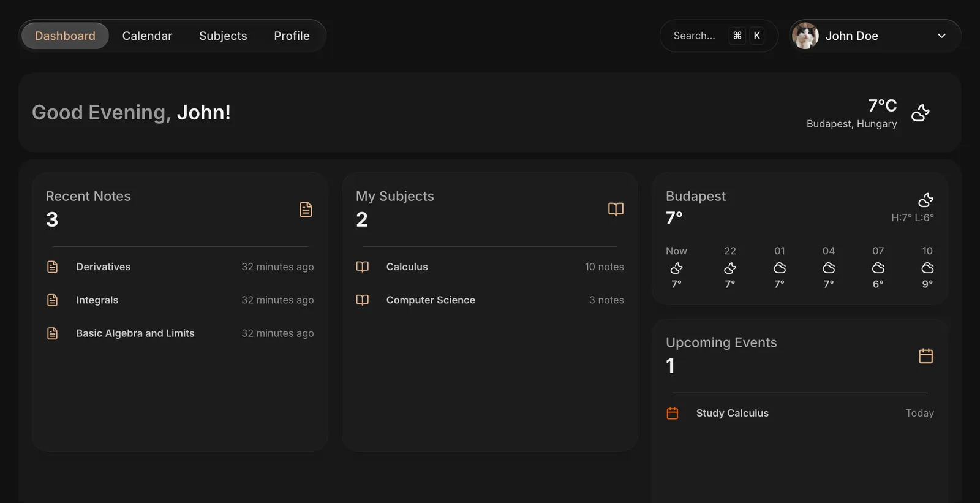Click the 'Now' forecast weather icon
The width and height of the screenshot is (980, 503).
pyautogui.click(x=676, y=268)
